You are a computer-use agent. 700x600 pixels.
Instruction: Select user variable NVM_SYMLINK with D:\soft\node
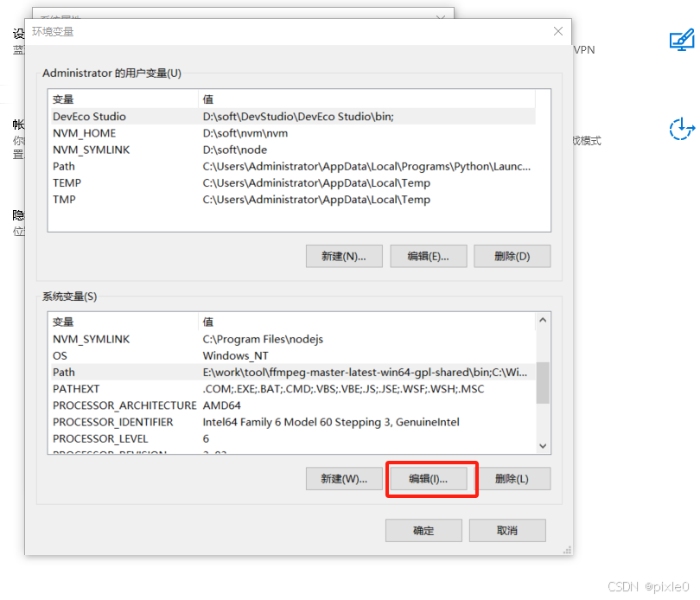pos(293,150)
